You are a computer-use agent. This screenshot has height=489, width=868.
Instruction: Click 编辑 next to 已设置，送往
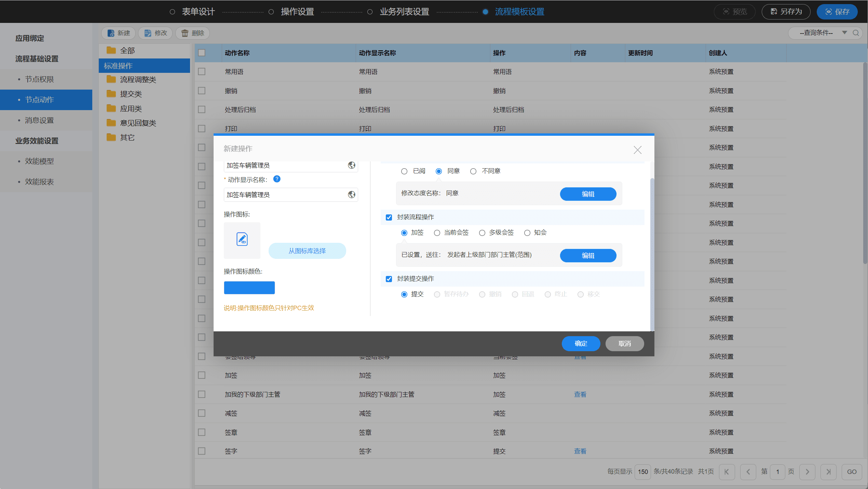pos(588,255)
